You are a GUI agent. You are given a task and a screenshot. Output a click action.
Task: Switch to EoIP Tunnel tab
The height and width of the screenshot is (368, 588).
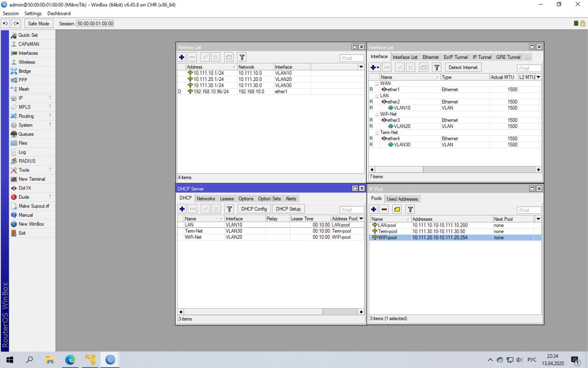click(x=456, y=57)
